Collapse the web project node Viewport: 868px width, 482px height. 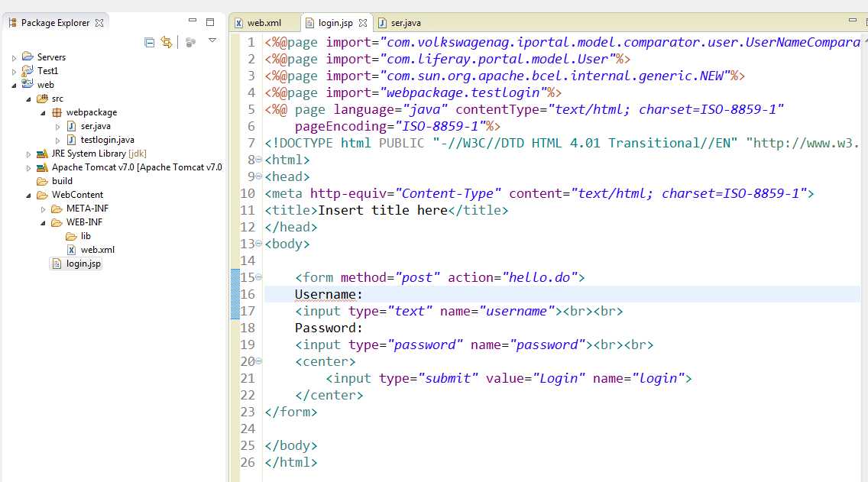point(15,86)
